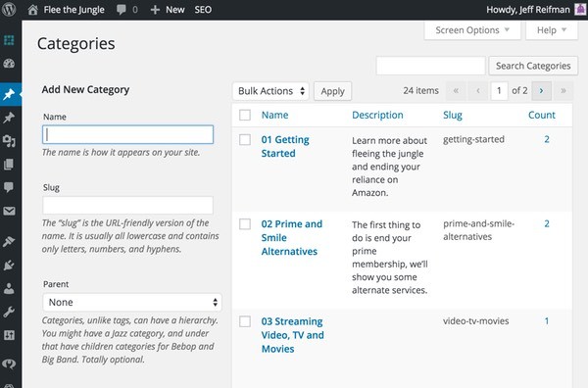Open 03 Streaming Video, TV and Movies
Image resolution: width=588 pixels, height=388 pixels.
tap(292, 335)
